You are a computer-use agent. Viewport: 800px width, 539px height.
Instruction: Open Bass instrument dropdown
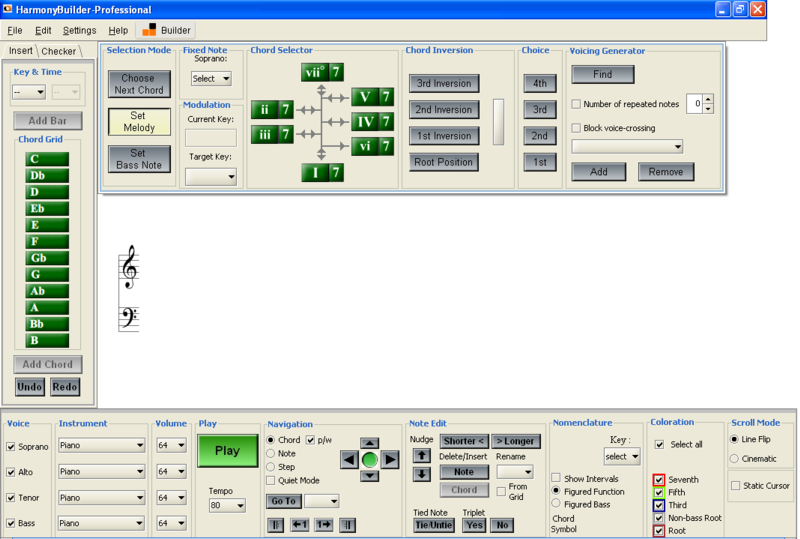(102, 523)
